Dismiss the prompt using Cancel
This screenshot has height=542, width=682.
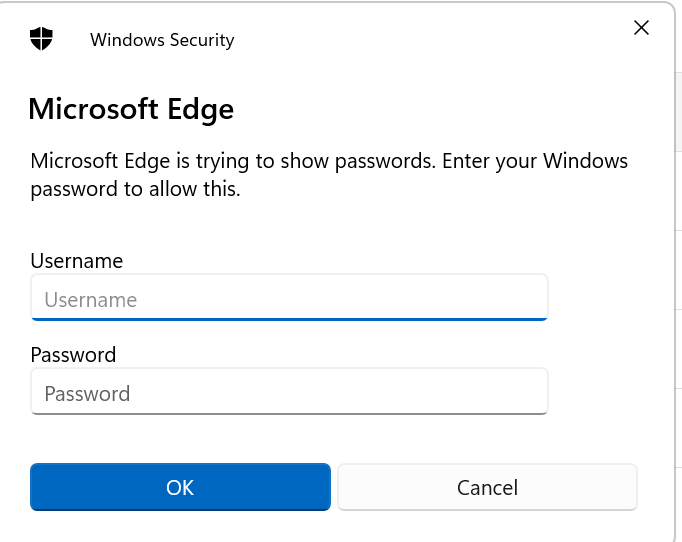click(x=487, y=487)
